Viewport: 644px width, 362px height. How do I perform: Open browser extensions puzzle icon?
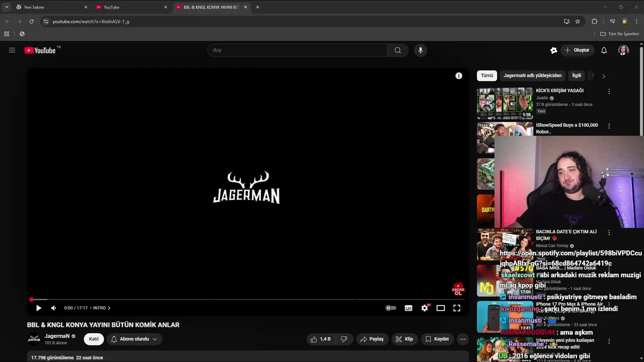pos(594,22)
